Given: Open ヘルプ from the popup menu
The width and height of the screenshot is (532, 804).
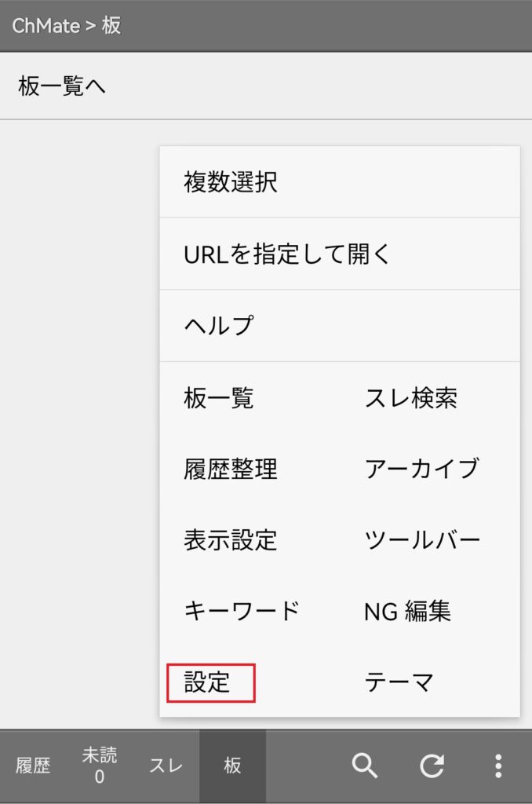Looking at the screenshot, I should coord(340,326).
